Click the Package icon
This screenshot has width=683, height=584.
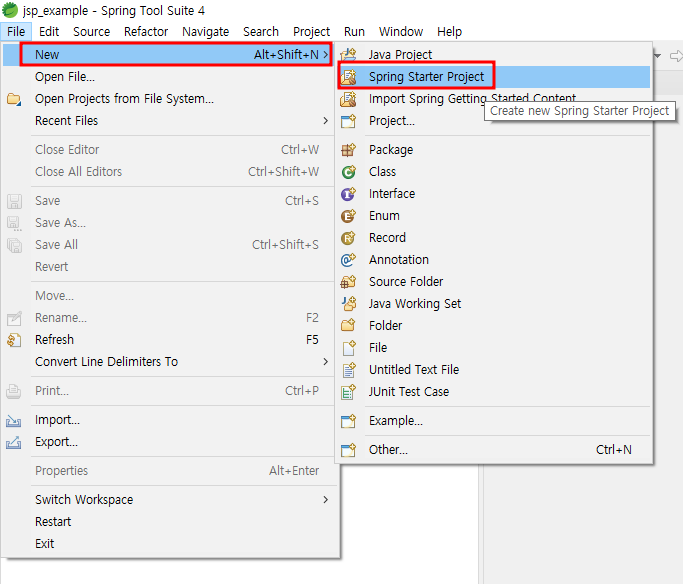point(348,150)
